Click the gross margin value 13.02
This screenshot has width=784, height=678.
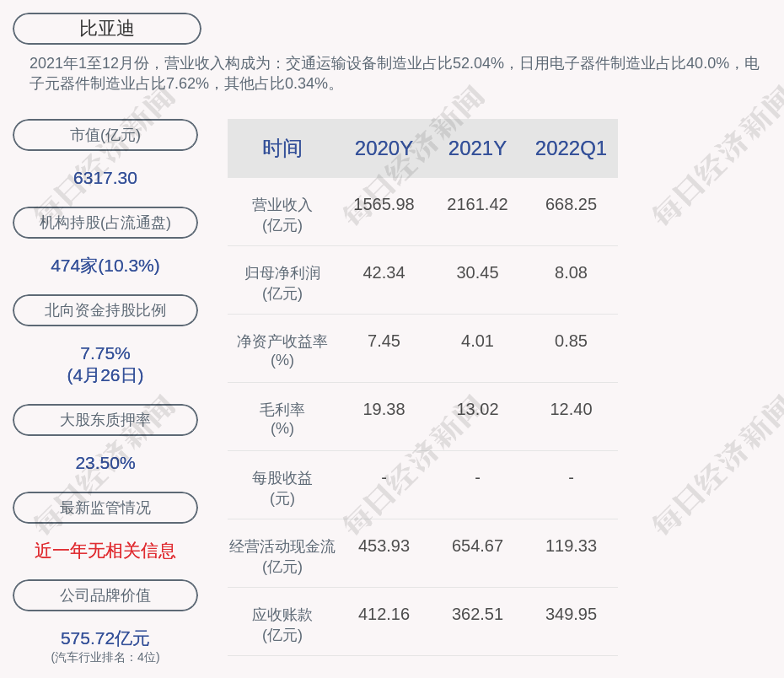(x=477, y=410)
